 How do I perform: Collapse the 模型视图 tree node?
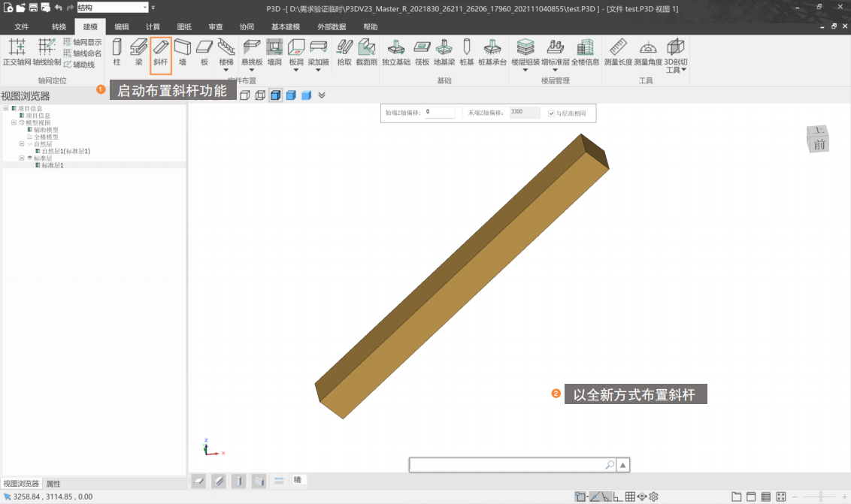click(14, 122)
